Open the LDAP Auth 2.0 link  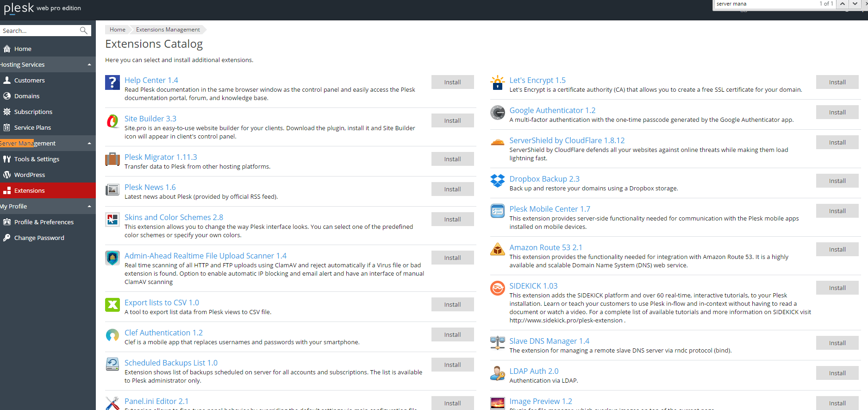534,371
